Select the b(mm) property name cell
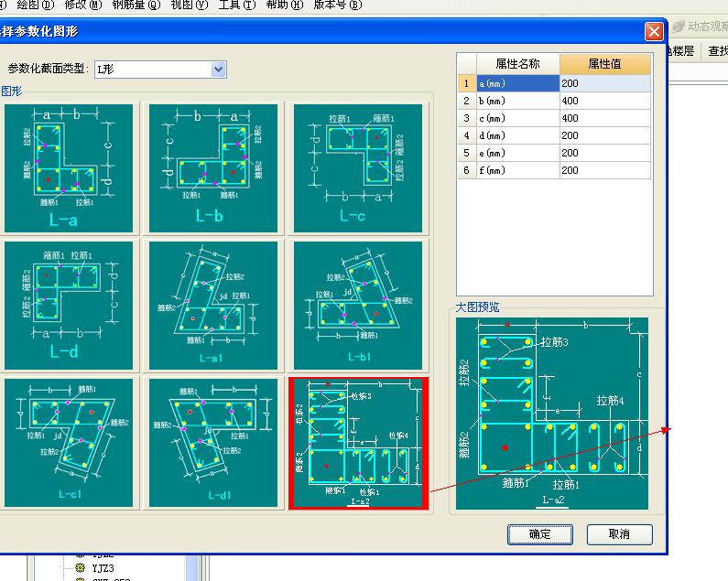 (x=518, y=101)
